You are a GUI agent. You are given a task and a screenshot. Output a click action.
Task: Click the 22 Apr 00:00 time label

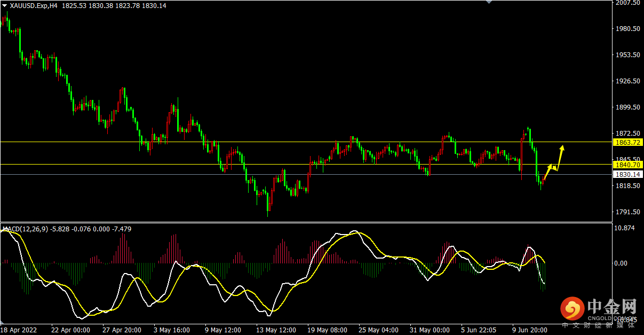coord(70,330)
